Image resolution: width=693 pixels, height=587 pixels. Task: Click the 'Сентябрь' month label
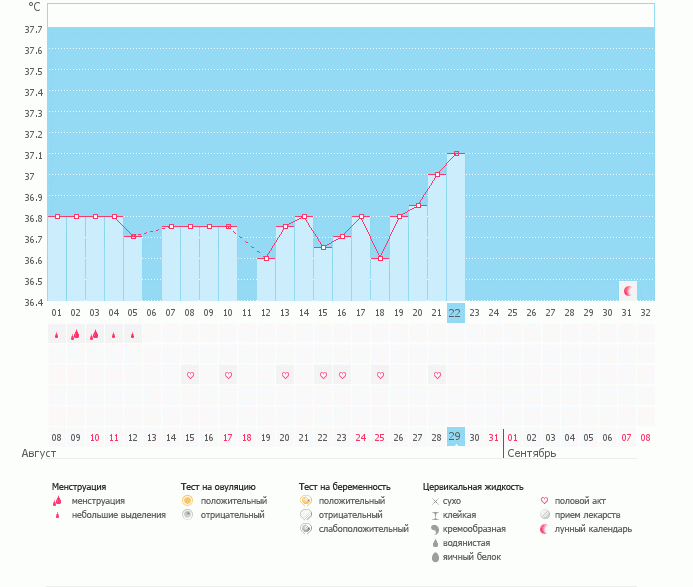[532, 453]
